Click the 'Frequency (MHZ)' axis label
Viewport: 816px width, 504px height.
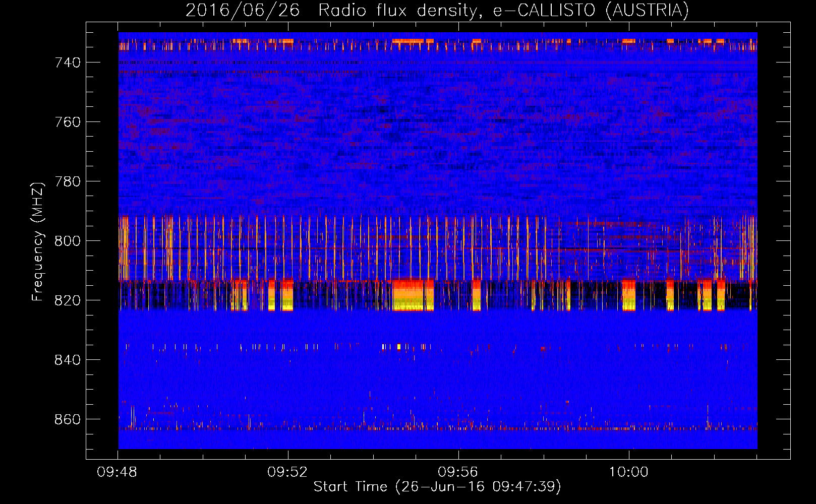38,241
